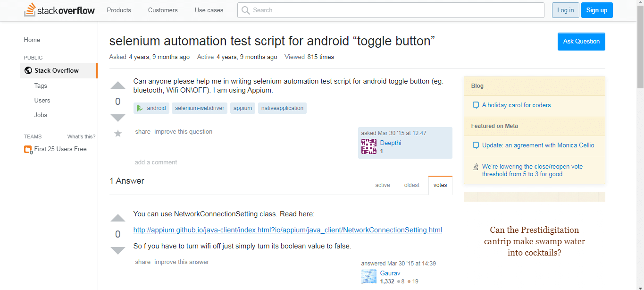644x290 pixels.
Task: Switch to the oldest answers tab
Action: click(411, 185)
